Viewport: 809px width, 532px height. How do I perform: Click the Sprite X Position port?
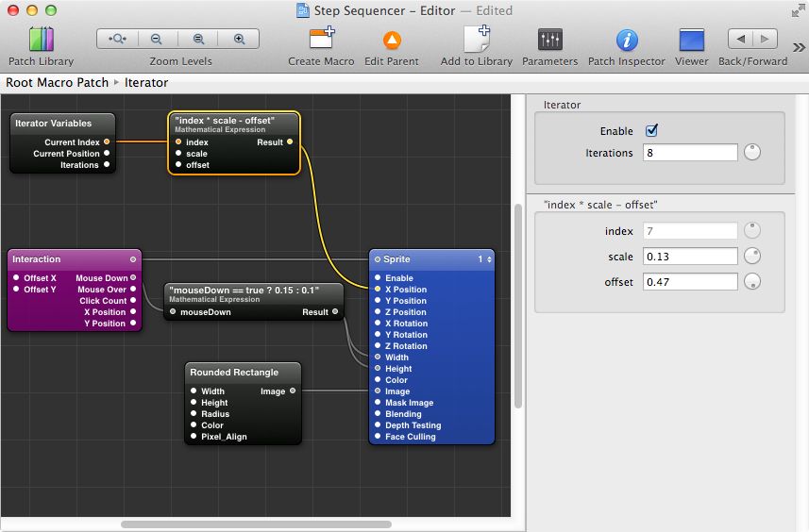point(378,290)
